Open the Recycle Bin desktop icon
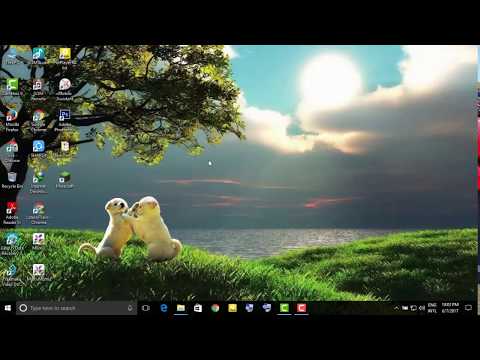Image resolution: width=480 pixels, height=360 pixels. (x=12, y=180)
